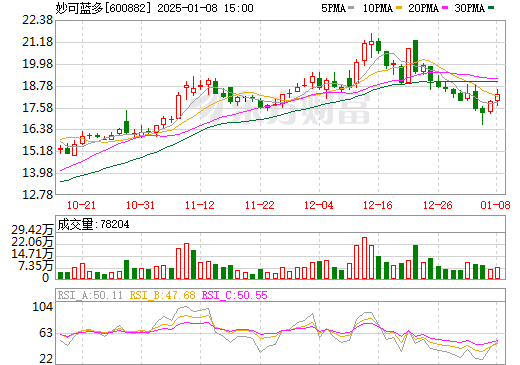This screenshot has width=520, height=365.
Task: Click the 22.38 price axis label
Action: 37,20
